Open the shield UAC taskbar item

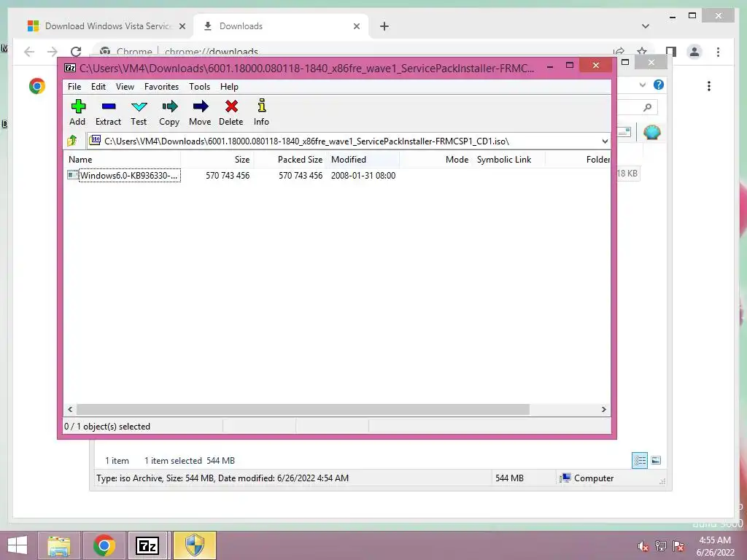click(x=194, y=545)
